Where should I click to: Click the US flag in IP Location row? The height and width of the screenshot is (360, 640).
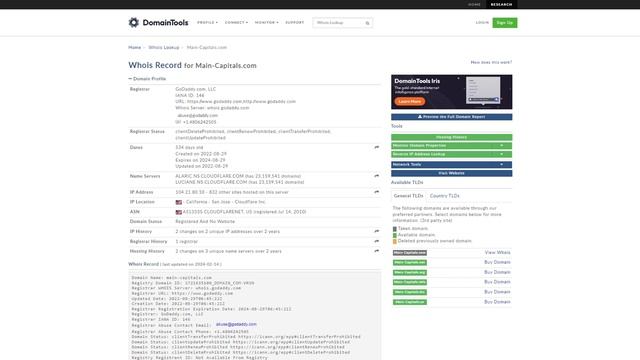179,202
